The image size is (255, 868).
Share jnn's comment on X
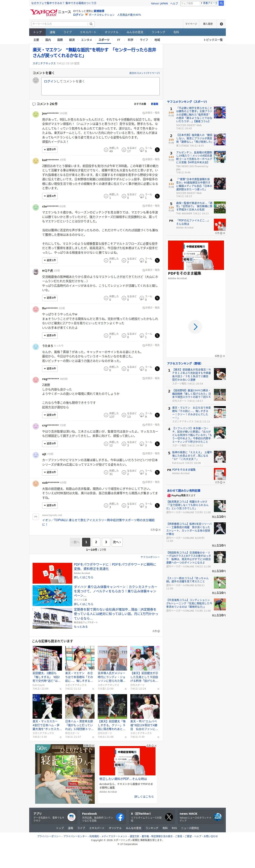[x=157, y=150]
